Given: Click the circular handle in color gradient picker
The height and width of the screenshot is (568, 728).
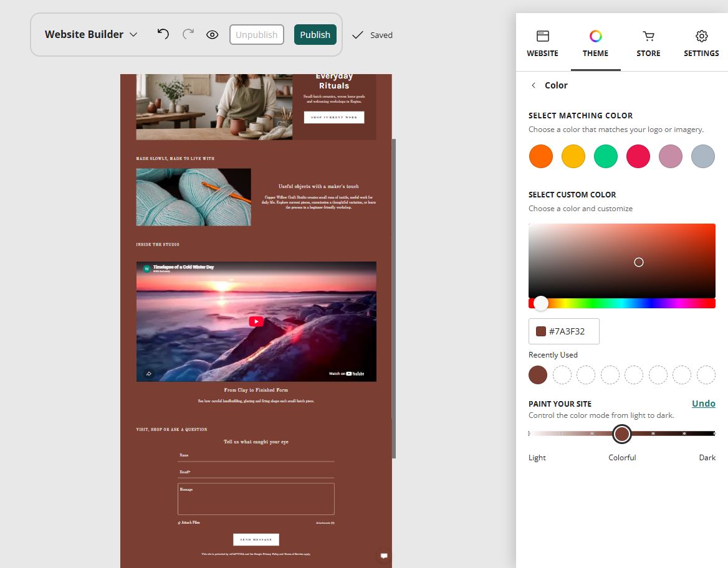Looking at the screenshot, I should point(639,262).
